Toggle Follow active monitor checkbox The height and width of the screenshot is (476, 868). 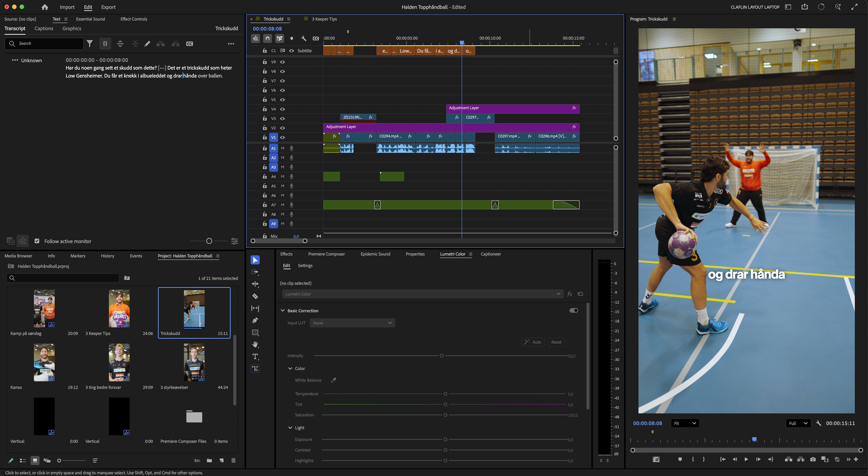click(x=37, y=241)
